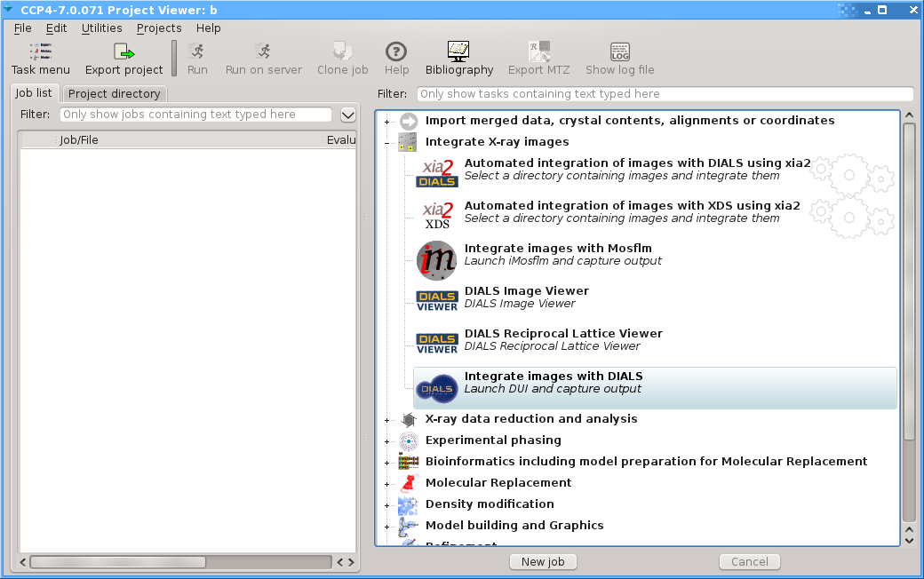Click the job list scroll left arrow

23,562
